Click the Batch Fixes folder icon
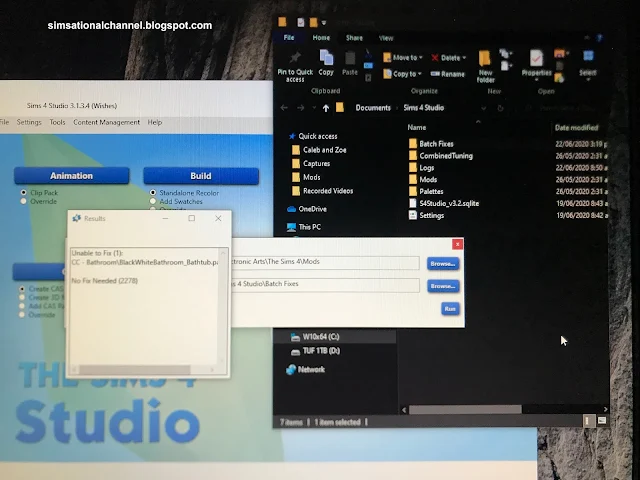 pos(413,143)
